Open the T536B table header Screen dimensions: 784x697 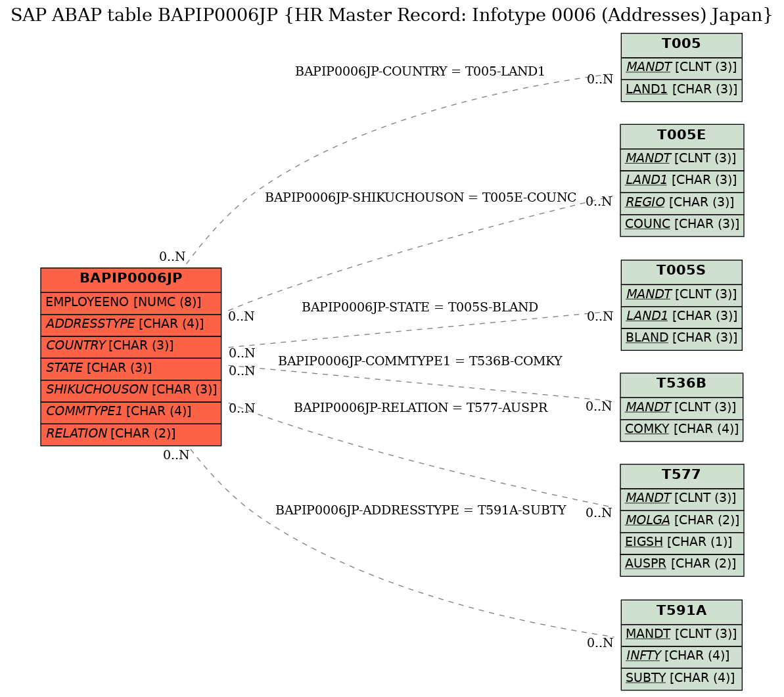click(681, 385)
